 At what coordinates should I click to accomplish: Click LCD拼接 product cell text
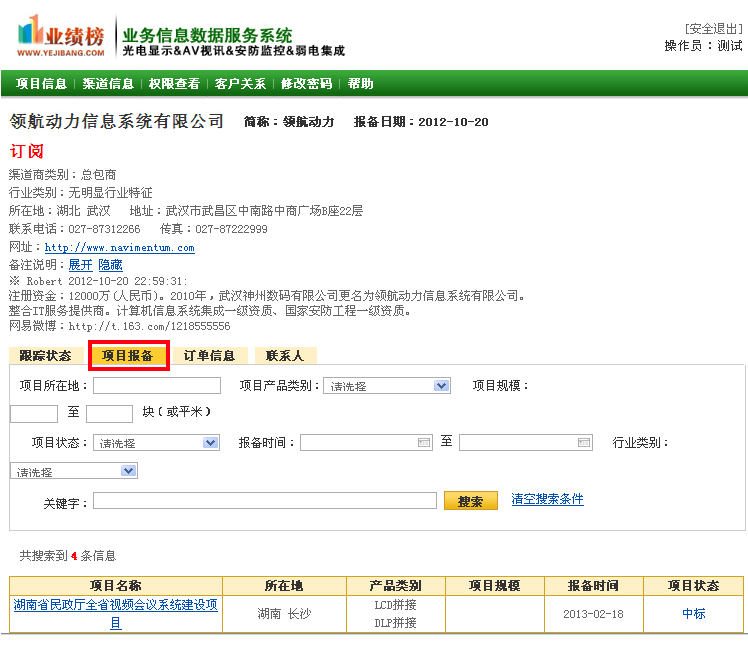coord(395,605)
